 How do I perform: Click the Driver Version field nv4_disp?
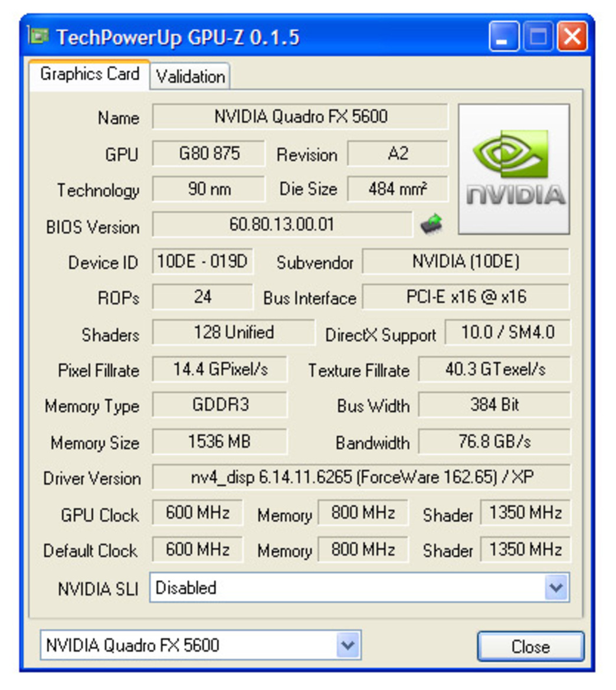(362, 477)
